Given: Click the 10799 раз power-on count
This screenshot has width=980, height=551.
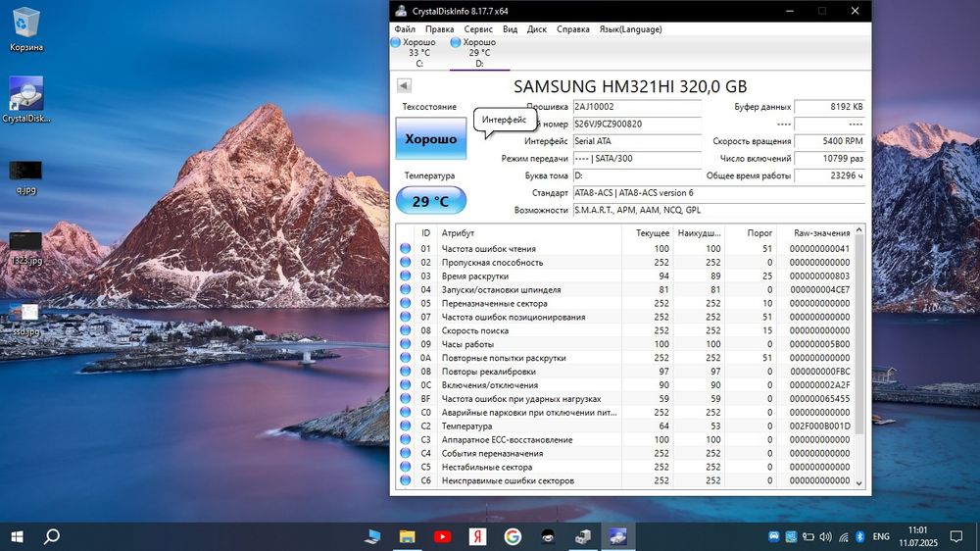Looking at the screenshot, I should tap(829, 158).
